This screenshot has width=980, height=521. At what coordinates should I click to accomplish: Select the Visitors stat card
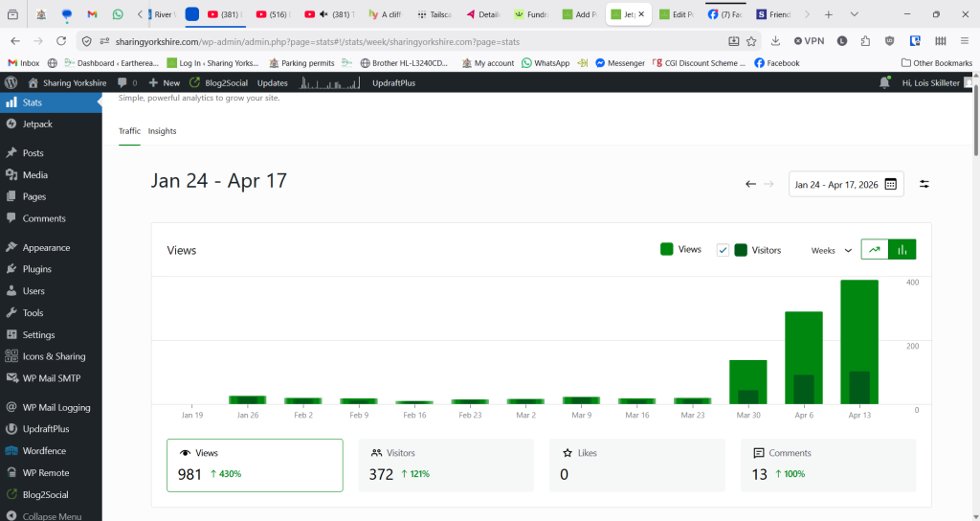[446, 464]
